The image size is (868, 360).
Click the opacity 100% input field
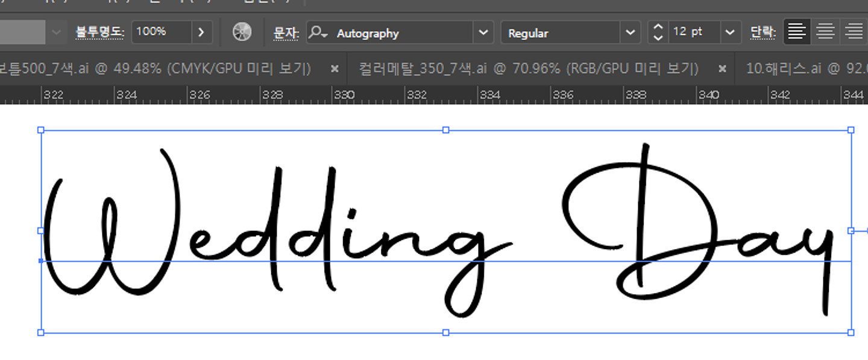[x=161, y=33]
